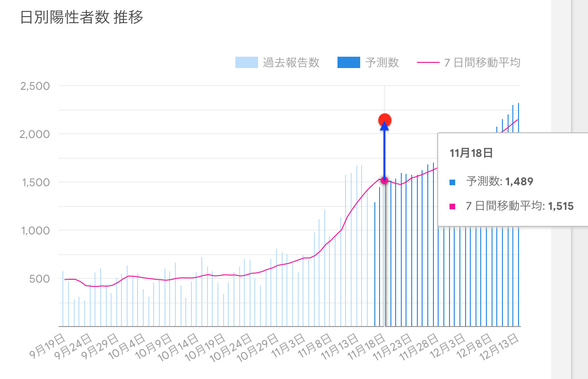The image size is (588, 379).
Task: Select the 7日間移動平均 legend label
Action: [482, 62]
